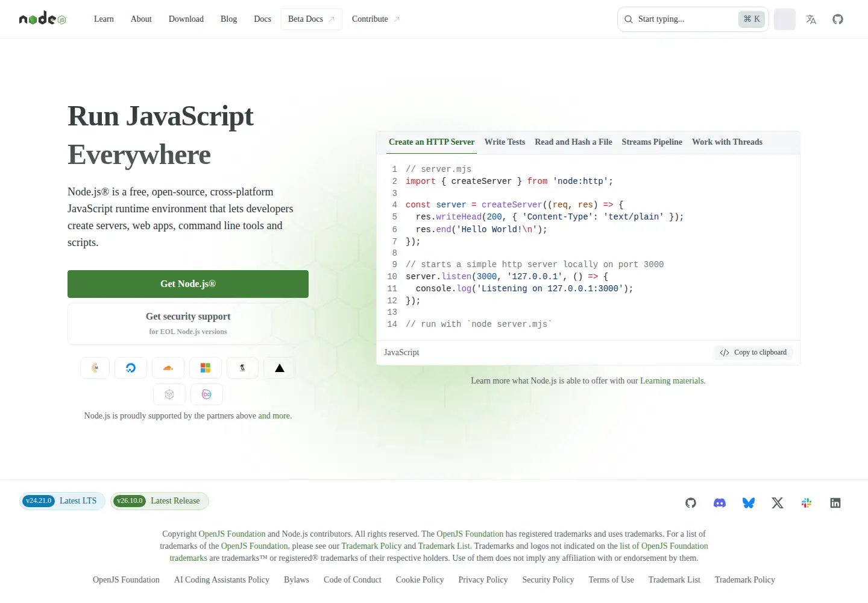Viewport: 868px width, 603px height.
Task: Copy the code sample to clipboard
Action: pyautogui.click(x=753, y=353)
